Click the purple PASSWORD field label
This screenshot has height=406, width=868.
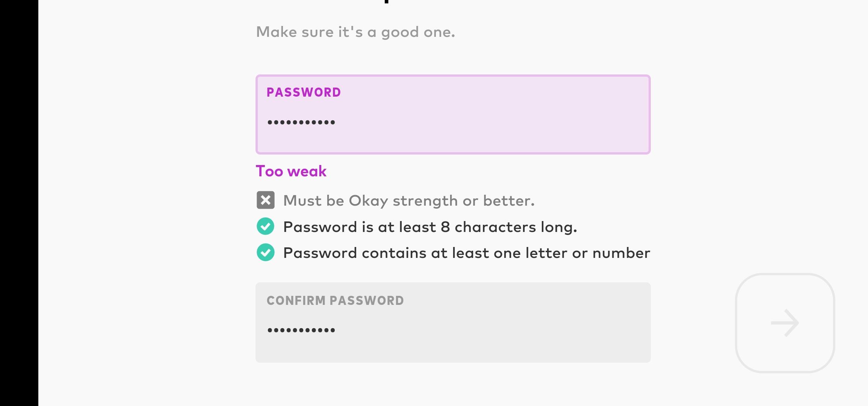point(304,92)
